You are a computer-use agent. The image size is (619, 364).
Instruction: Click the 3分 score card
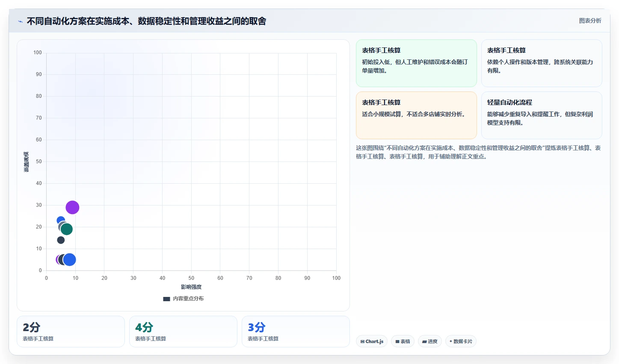click(296, 332)
